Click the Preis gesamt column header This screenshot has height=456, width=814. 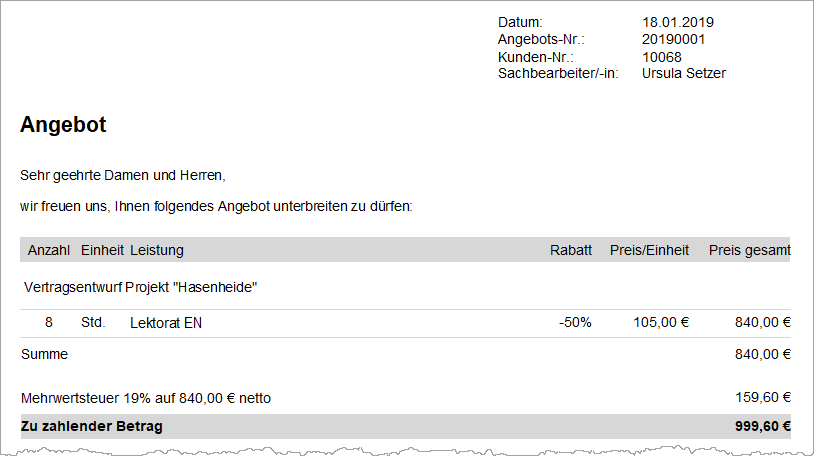pyautogui.click(x=750, y=250)
